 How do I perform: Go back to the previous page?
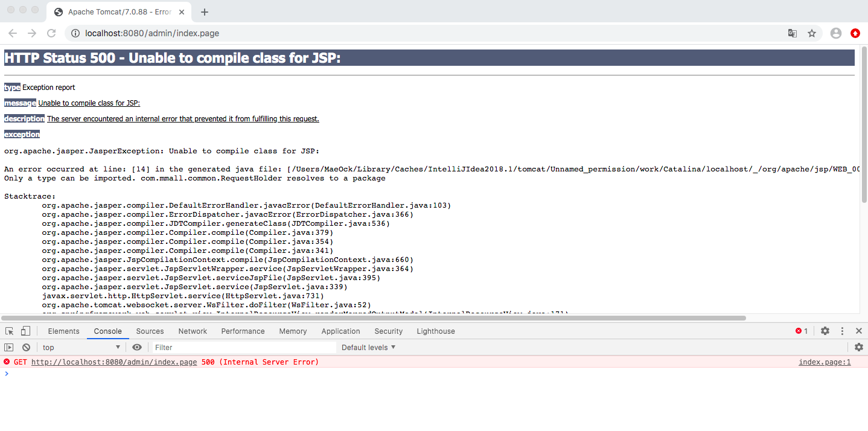13,33
